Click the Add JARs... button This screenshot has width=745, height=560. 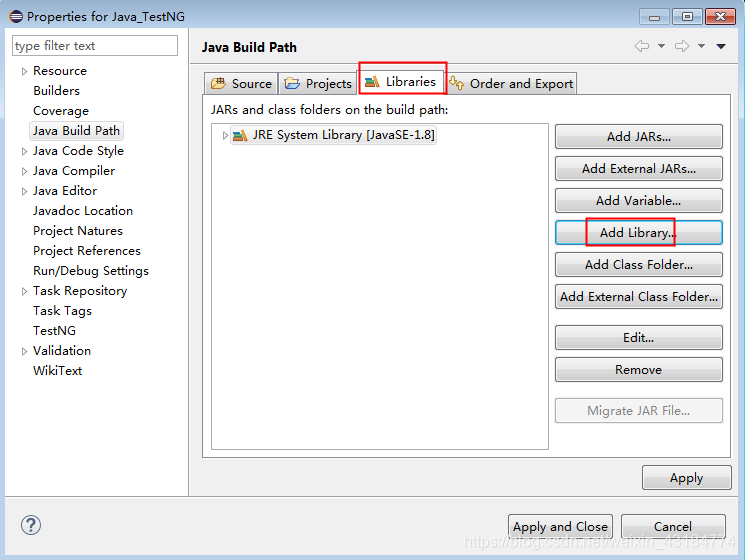click(639, 137)
